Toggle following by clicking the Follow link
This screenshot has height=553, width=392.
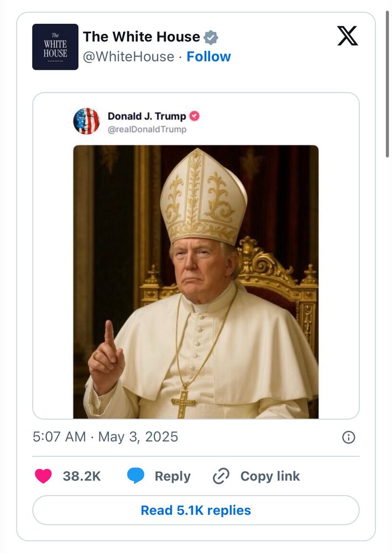coord(209,56)
